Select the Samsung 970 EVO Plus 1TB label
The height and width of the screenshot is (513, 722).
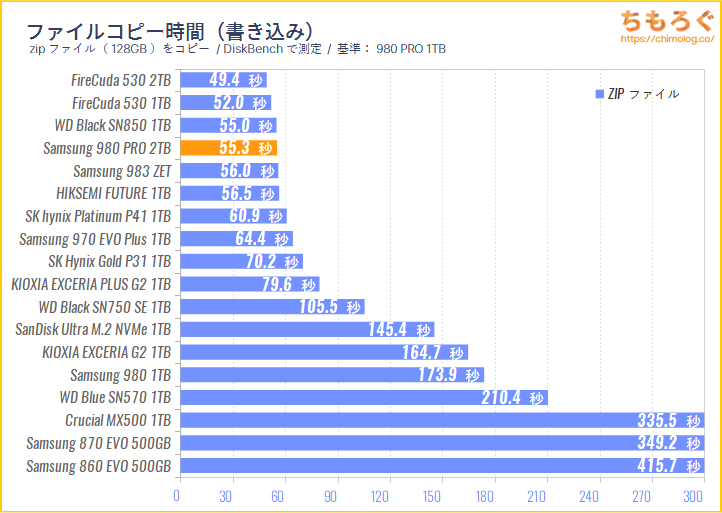tap(95, 239)
